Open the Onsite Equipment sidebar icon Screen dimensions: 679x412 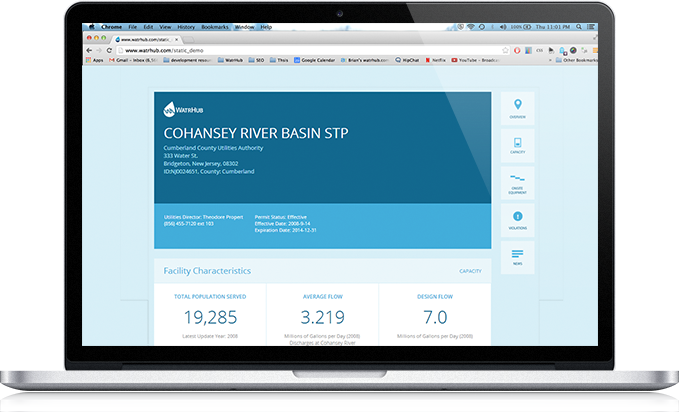point(517,183)
